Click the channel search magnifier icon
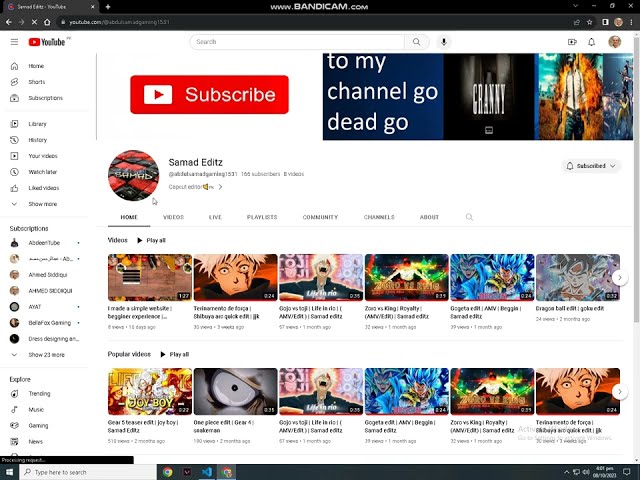Screen dimensions: 640x480 coord(469,217)
